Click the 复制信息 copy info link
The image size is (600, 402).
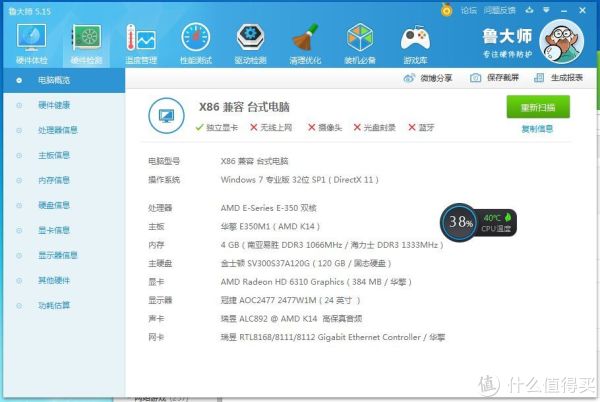[537, 129]
